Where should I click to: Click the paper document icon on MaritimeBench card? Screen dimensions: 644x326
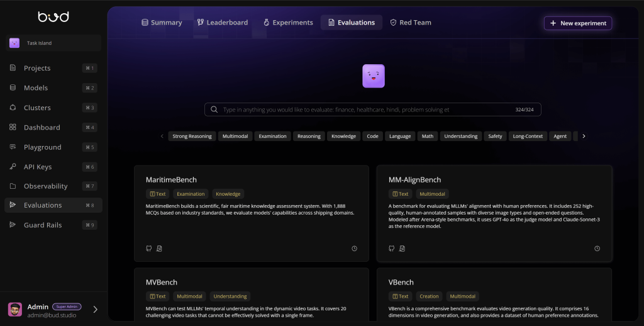click(x=159, y=249)
